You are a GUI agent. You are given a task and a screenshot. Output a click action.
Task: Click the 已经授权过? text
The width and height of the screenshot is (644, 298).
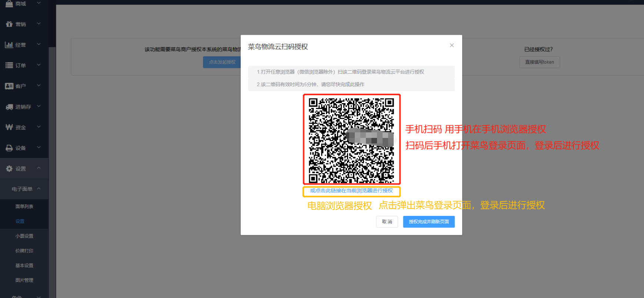click(x=538, y=49)
